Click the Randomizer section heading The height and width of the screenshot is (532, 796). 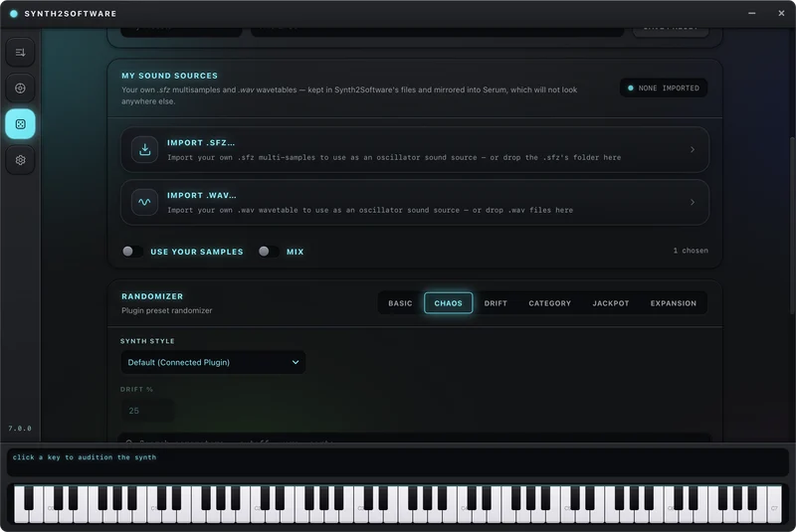click(x=152, y=296)
